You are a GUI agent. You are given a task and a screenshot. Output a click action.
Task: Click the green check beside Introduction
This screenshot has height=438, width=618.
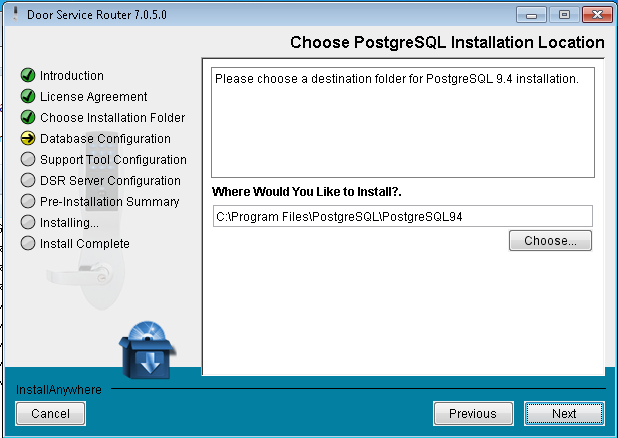point(28,75)
